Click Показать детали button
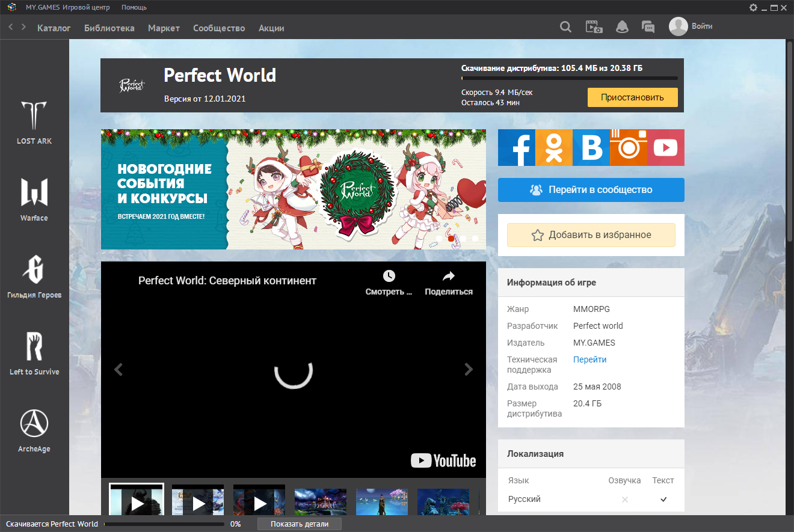 point(300,524)
